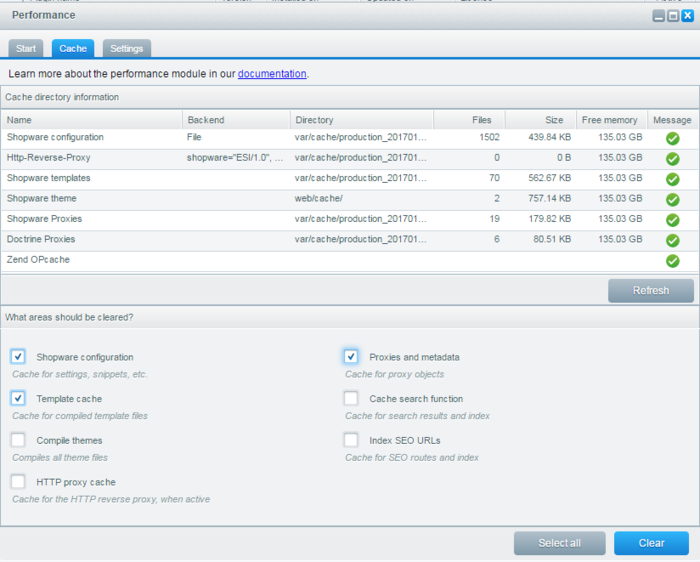This screenshot has width=700, height=562.
Task: Open the documentation link
Action: click(272, 74)
